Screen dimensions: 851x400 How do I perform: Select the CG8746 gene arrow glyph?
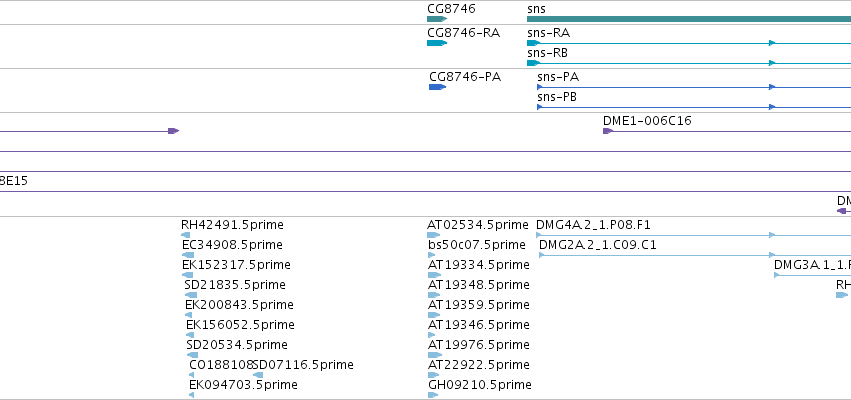coord(437,19)
